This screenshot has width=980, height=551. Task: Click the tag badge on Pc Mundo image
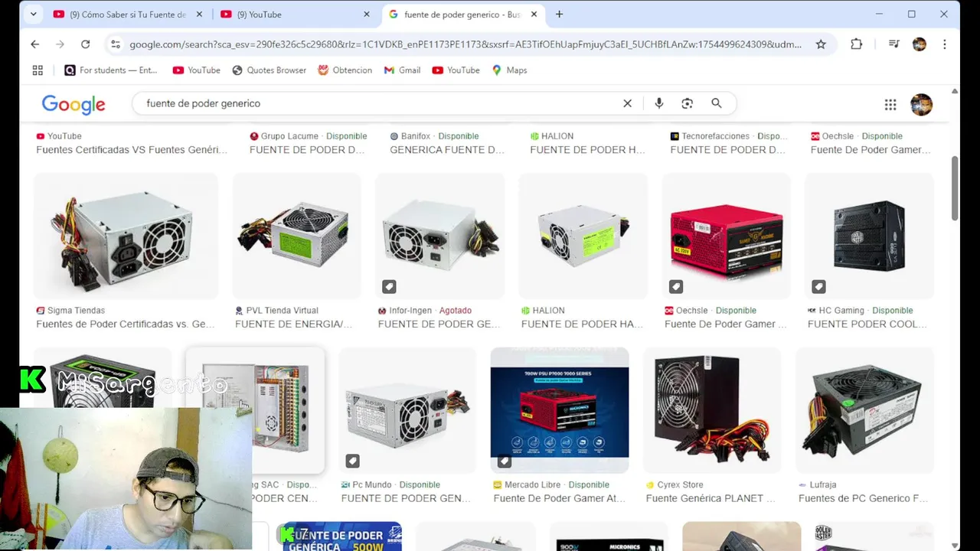coord(352,461)
